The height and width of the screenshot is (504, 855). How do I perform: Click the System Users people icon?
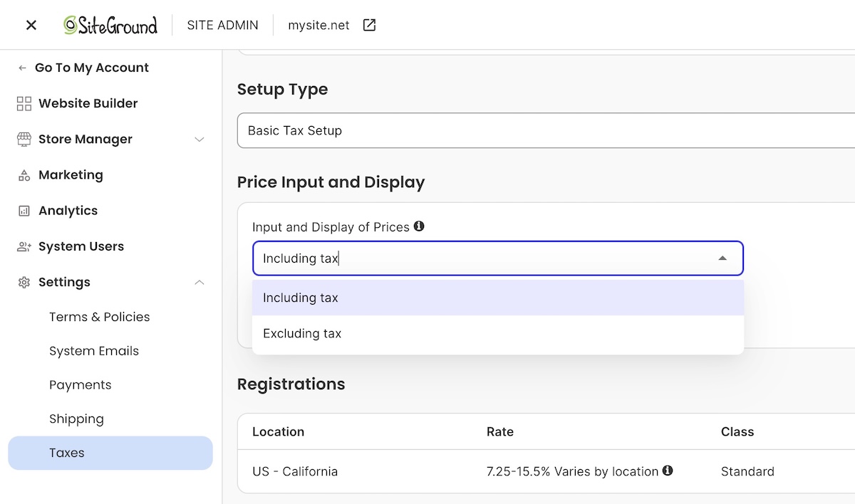[x=24, y=246]
